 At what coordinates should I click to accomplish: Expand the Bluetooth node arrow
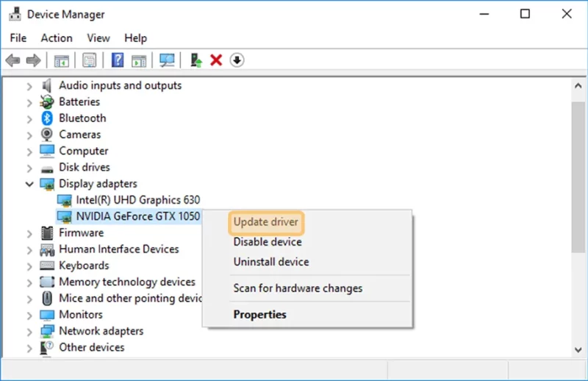[x=29, y=119]
